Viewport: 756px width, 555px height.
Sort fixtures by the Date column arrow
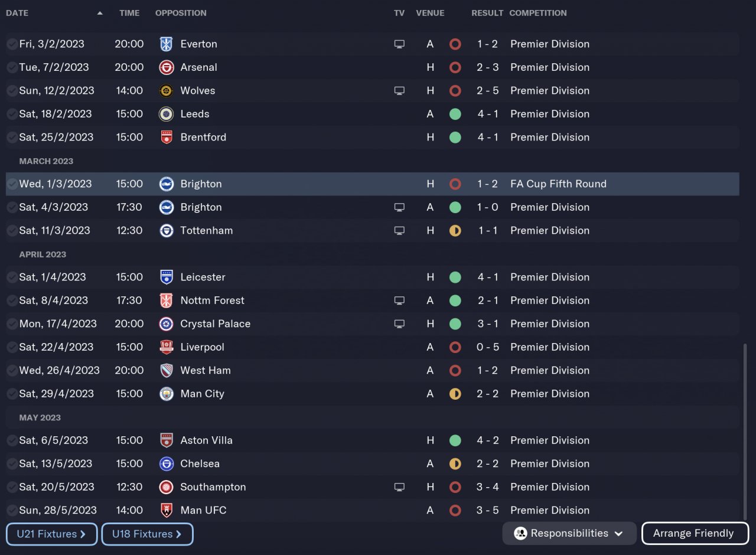tap(100, 13)
